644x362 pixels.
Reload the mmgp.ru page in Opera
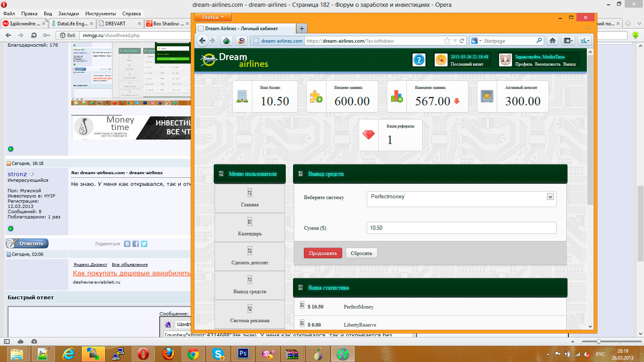coord(34,35)
